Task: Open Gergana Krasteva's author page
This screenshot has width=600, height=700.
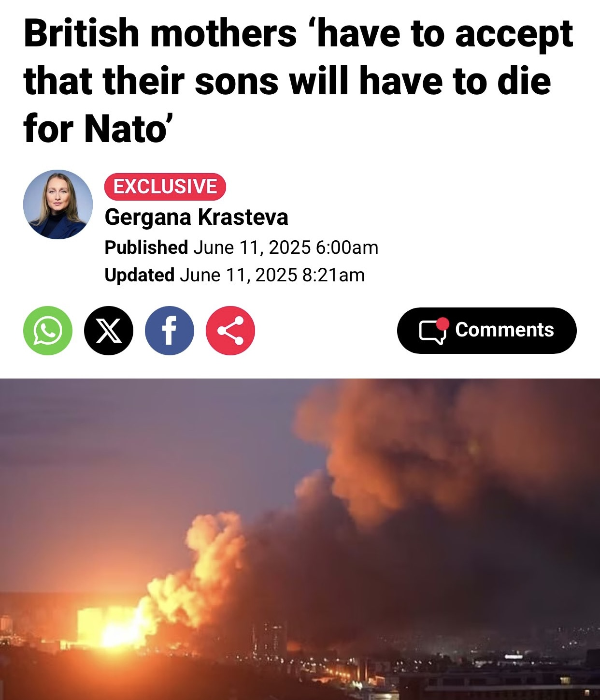Action: [196, 217]
